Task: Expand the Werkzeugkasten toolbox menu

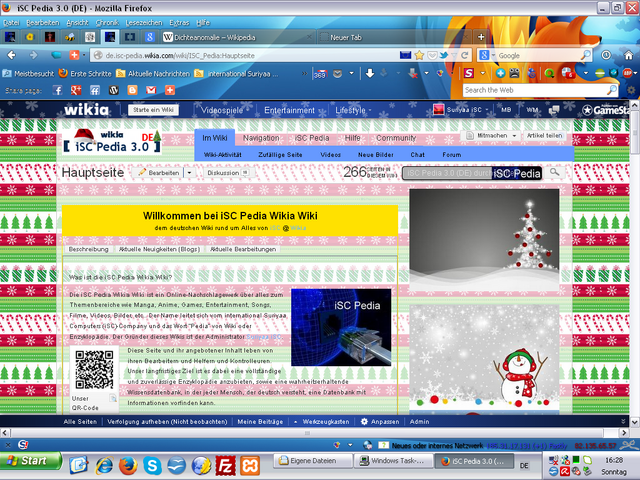Action: pos(322,422)
